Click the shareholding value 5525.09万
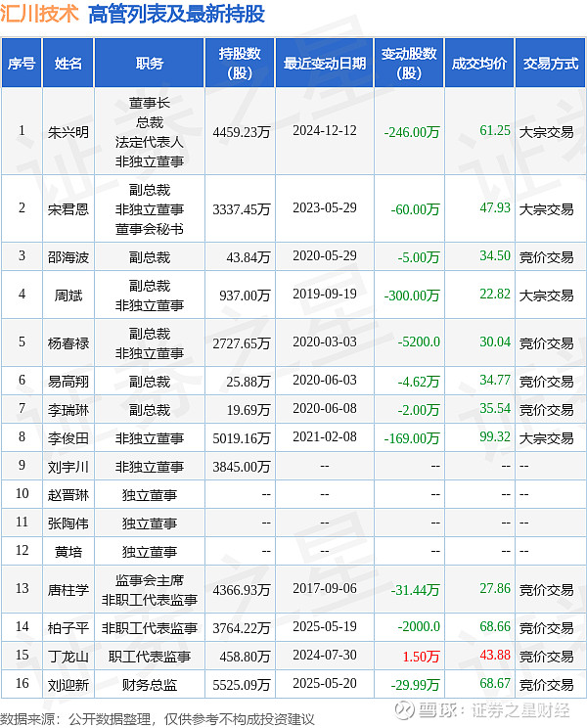 [x=242, y=685]
